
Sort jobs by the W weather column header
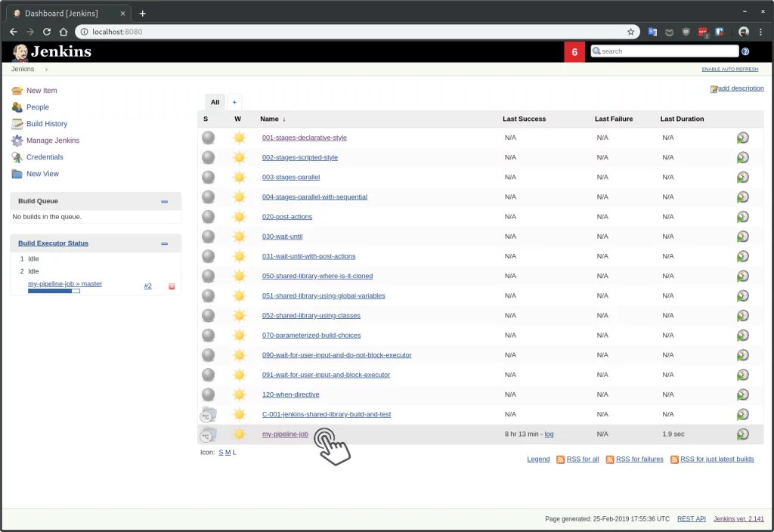click(237, 119)
